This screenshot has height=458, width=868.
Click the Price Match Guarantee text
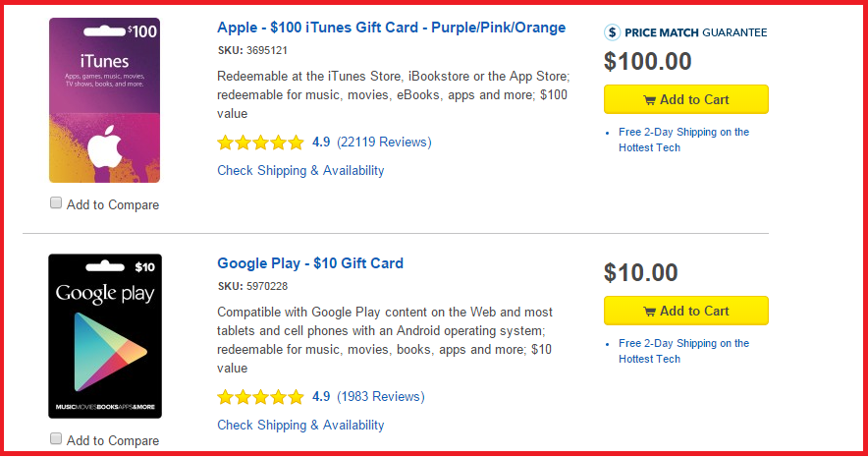click(697, 32)
